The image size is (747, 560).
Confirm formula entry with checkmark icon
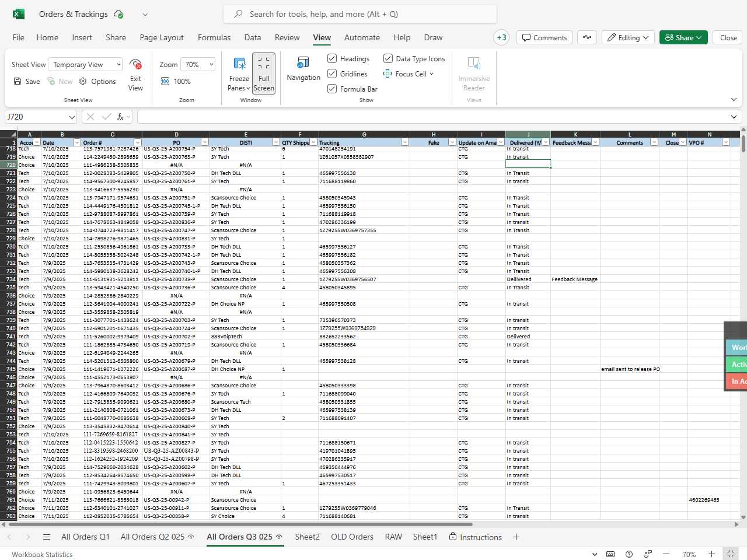pyautogui.click(x=106, y=117)
